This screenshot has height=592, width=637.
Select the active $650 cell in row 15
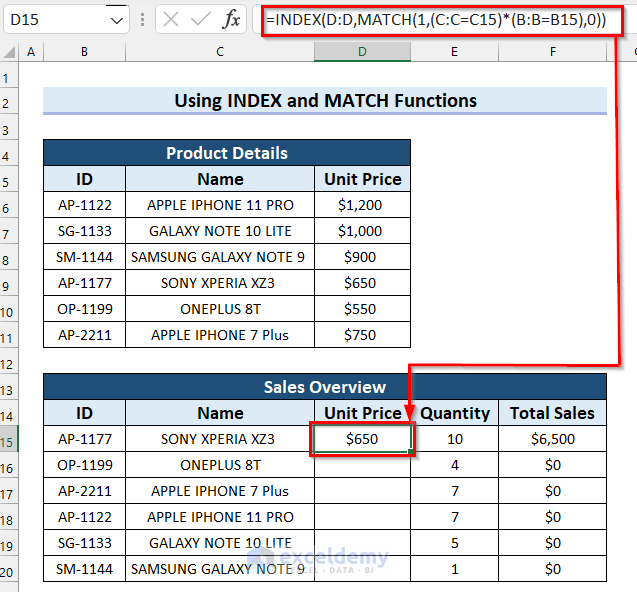(362, 439)
